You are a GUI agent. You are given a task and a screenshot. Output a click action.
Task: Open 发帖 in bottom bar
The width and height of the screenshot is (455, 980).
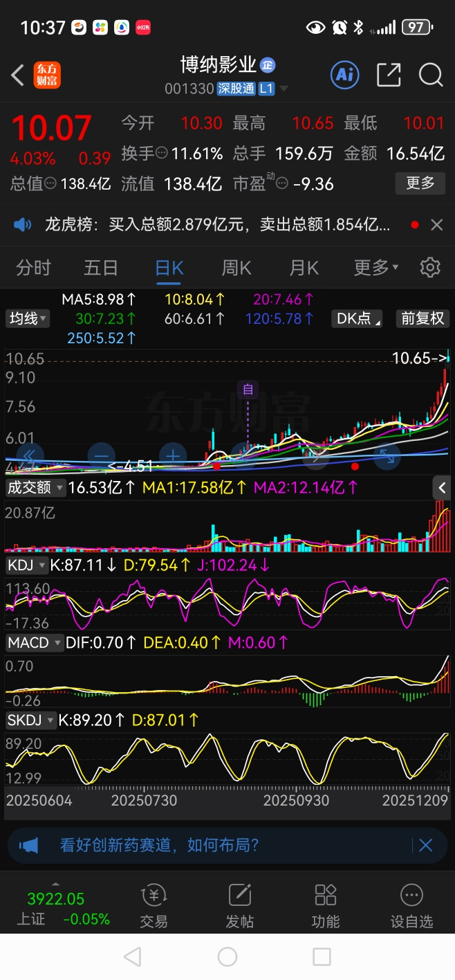(x=239, y=905)
